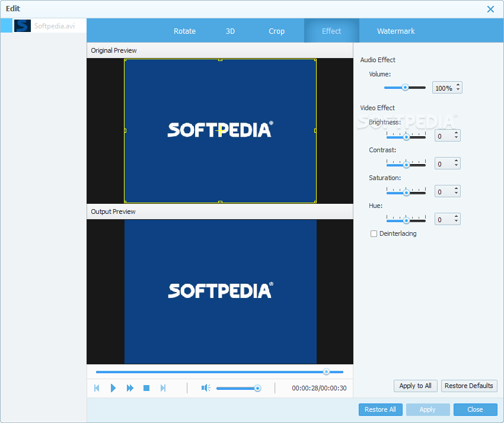Go to the Crop tab
This screenshot has height=423, width=504.
point(276,31)
